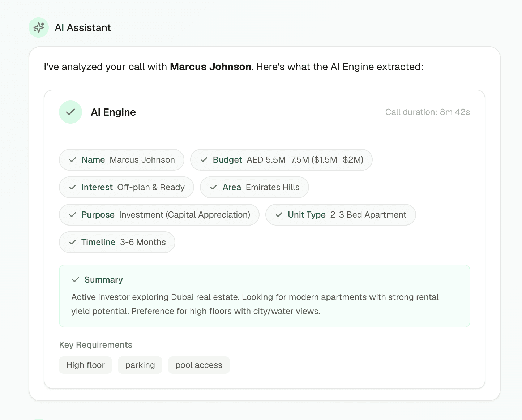The image size is (522, 420).
Task: Click the green AI Engine checkmark badge
Action: 70,112
